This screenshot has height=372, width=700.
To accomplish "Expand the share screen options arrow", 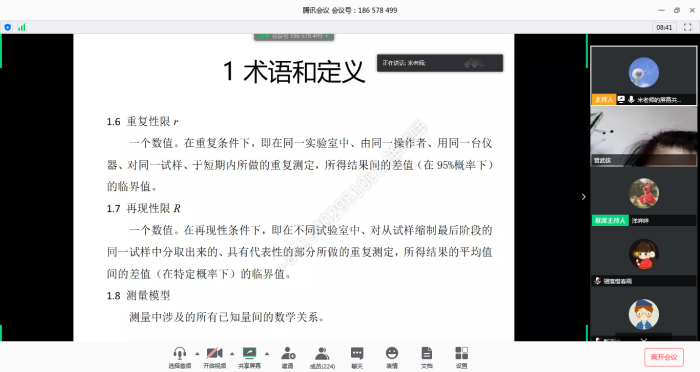I will (267, 354).
